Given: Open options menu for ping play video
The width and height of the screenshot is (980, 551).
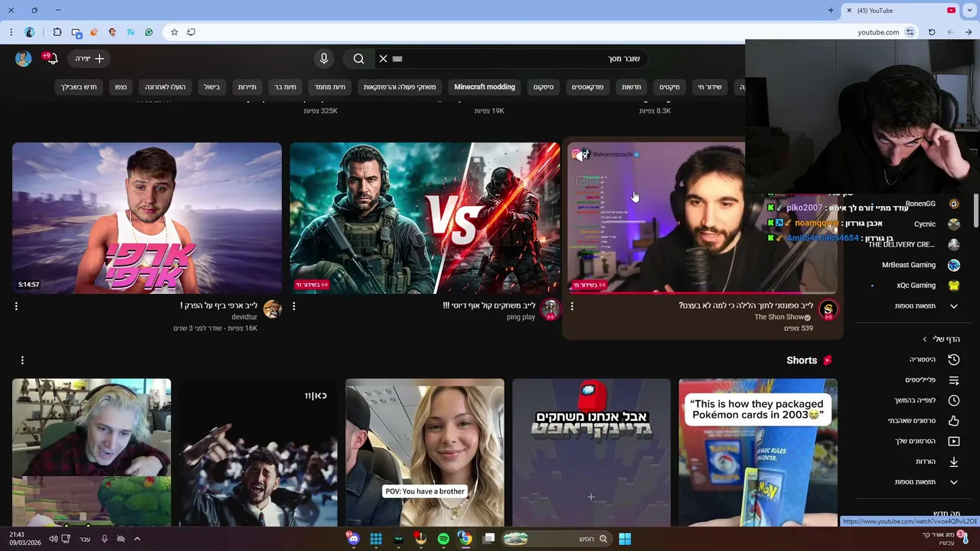Looking at the screenshot, I should (x=294, y=306).
